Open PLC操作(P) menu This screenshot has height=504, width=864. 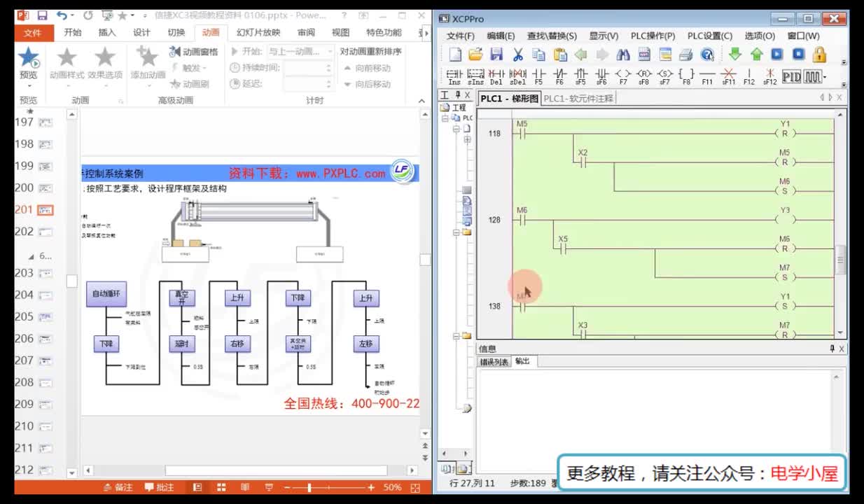(x=653, y=36)
